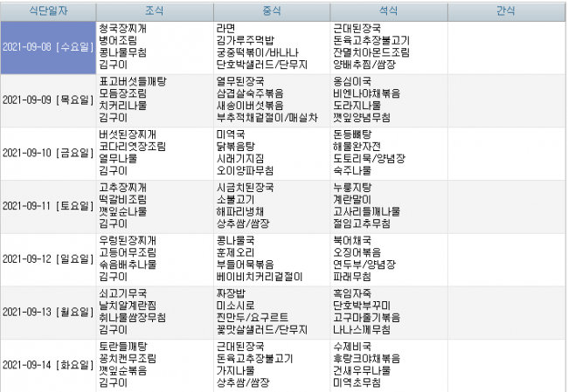Click the lunch cell starting with 미역국

[x=272, y=152]
